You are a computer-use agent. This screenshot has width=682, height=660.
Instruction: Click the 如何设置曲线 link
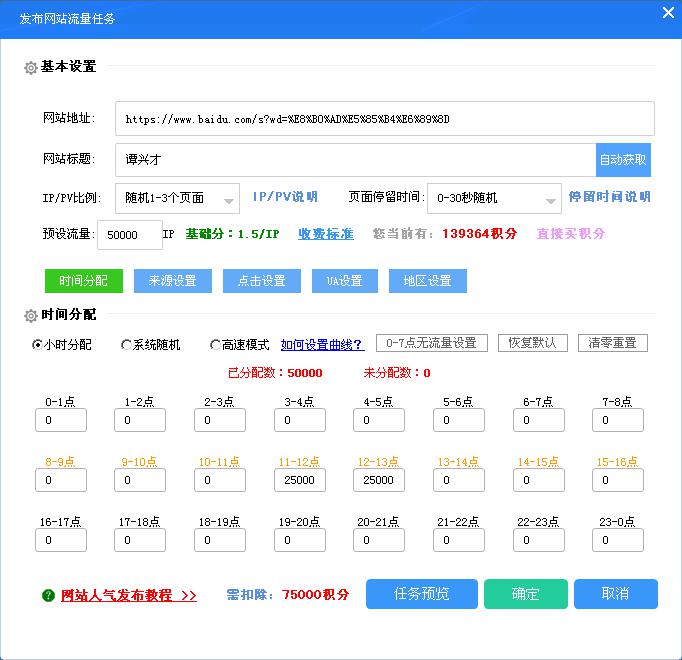[x=322, y=345]
